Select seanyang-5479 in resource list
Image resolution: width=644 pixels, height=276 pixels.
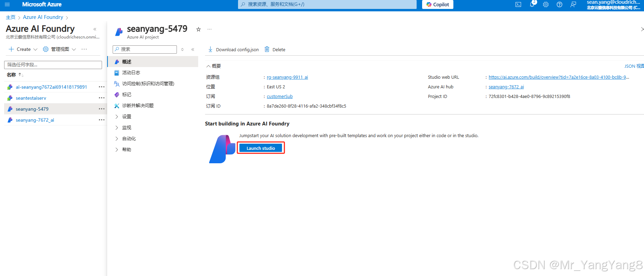[32, 109]
